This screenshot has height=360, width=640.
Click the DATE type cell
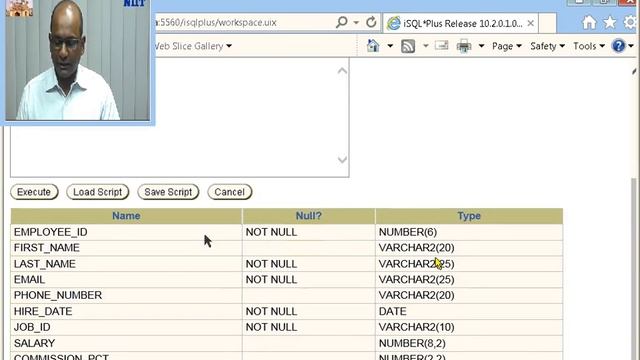click(x=469, y=311)
